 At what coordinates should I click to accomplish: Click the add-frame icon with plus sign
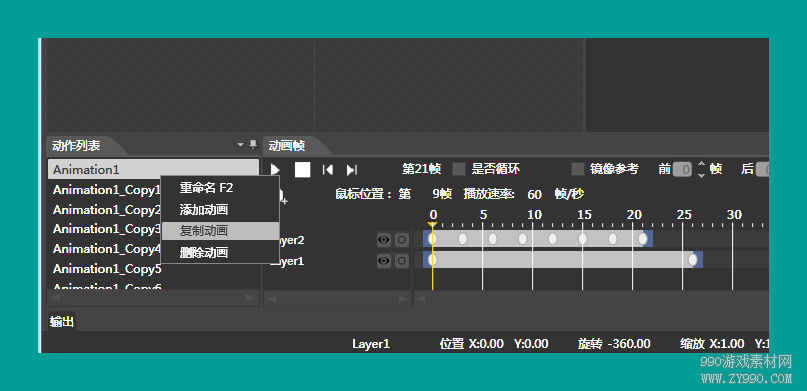tap(283, 198)
